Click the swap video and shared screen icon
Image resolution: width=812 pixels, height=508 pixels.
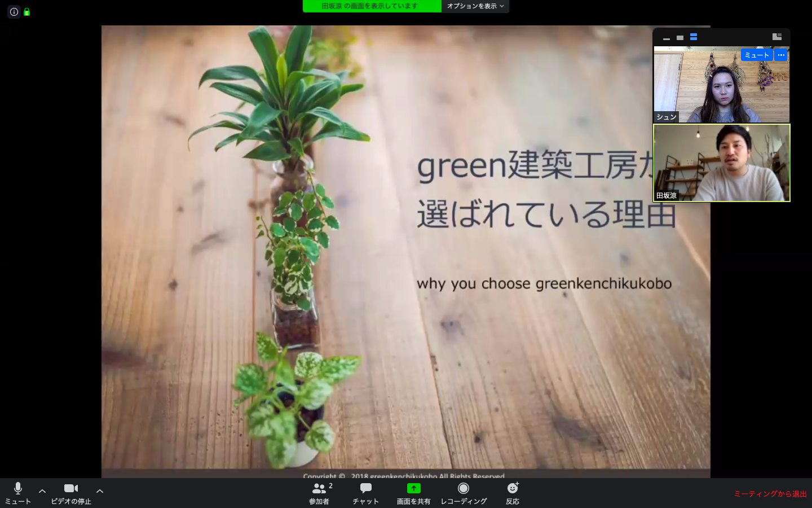[x=776, y=37]
